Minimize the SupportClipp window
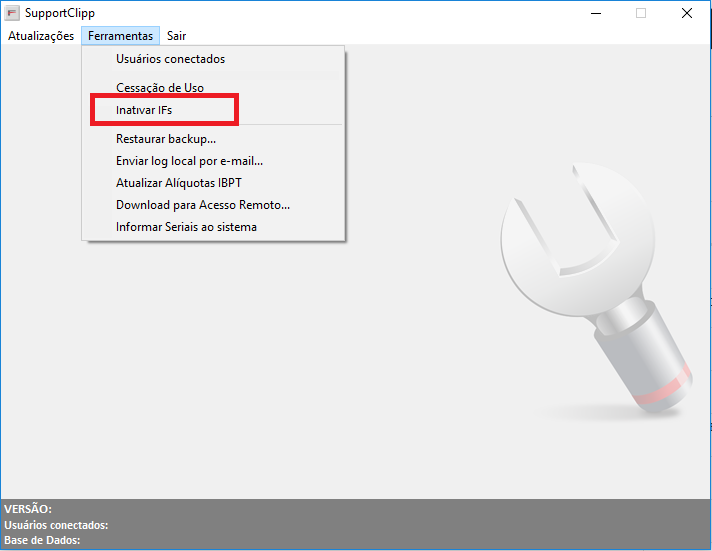The height and width of the screenshot is (551, 712). click(x=596, y=14)
